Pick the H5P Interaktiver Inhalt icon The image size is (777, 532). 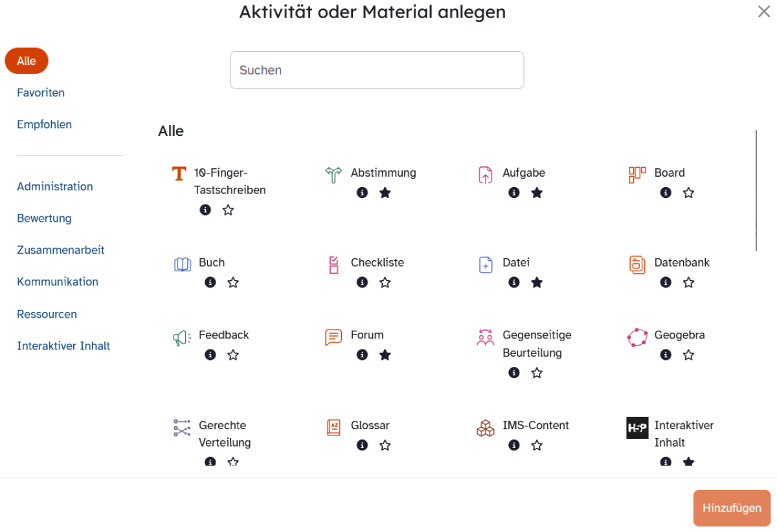pyautogui.click(x=637, y=428)
